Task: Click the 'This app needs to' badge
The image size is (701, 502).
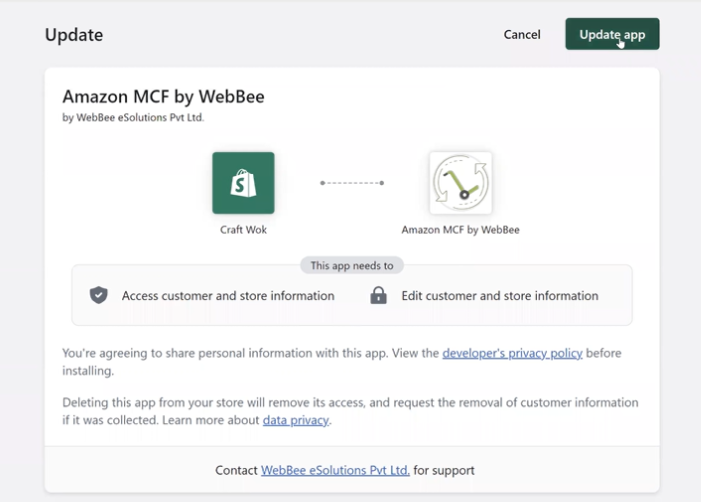Action: [352, 266]
